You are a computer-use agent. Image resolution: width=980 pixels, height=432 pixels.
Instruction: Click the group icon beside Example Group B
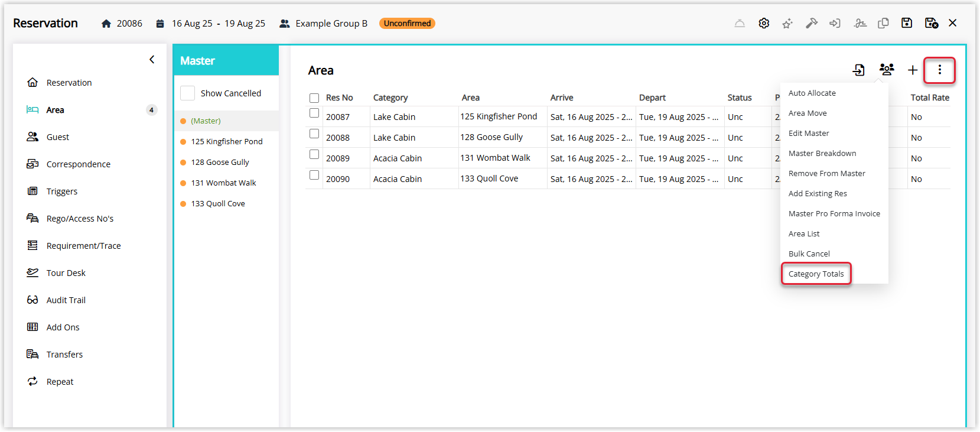[285, 24]
